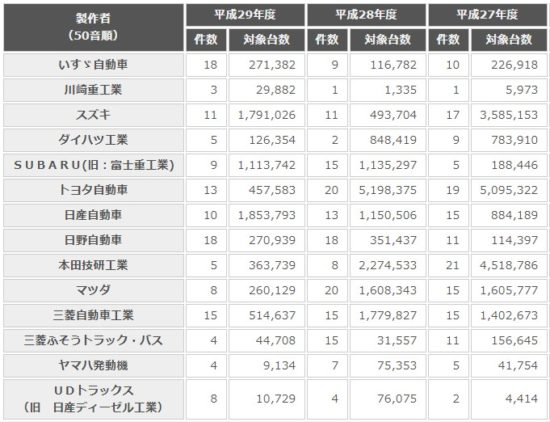The height and width of the screenshot is (422, 550).
Task: Select the 平成29年度 header cell
Action: pos(245,15)
